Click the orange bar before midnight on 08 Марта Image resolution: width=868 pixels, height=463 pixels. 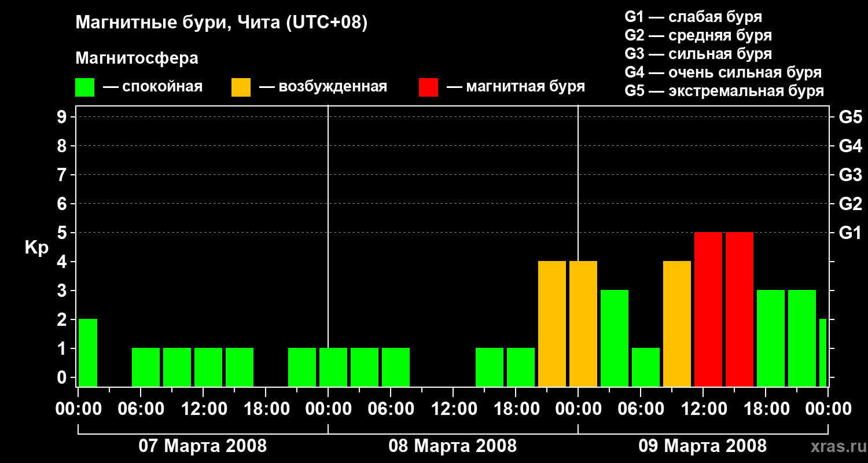(x=552, y=324)
